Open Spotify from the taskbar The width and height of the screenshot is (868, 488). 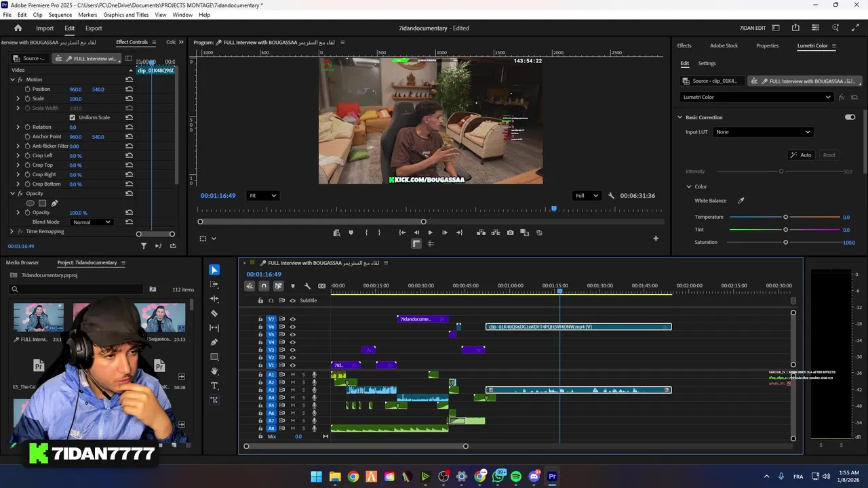tap(516, 476)
